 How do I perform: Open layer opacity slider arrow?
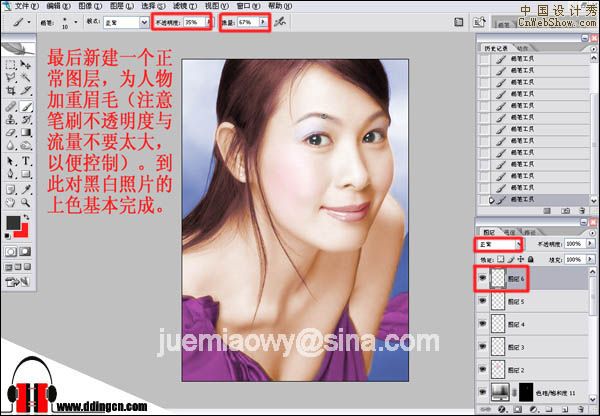[x=590, y=244]
